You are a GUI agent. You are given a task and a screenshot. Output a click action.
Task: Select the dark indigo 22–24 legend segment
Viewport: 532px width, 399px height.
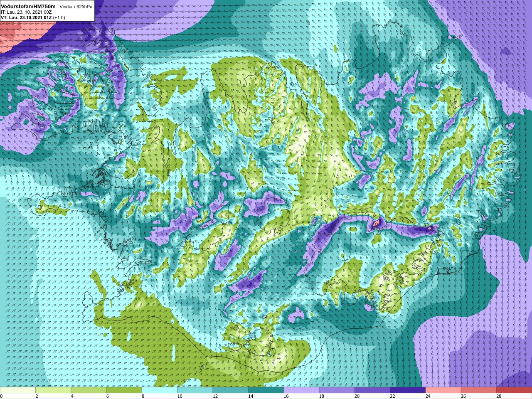[x=407, y=390]
